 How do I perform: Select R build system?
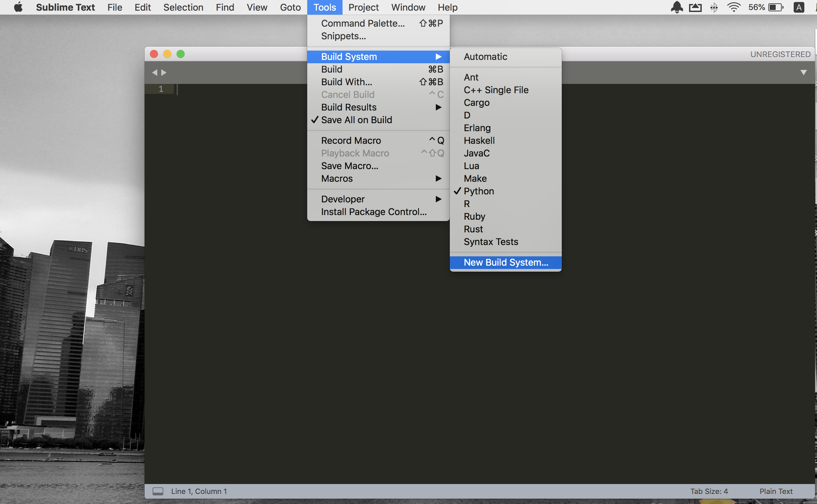pyautogui.click(x=505, y=204)
